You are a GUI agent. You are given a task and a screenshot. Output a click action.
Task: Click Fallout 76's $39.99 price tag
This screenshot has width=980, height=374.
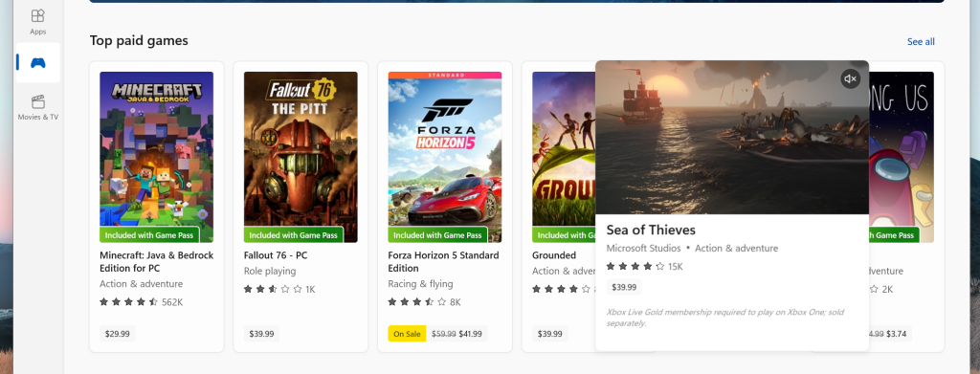(x=261, y=334)
